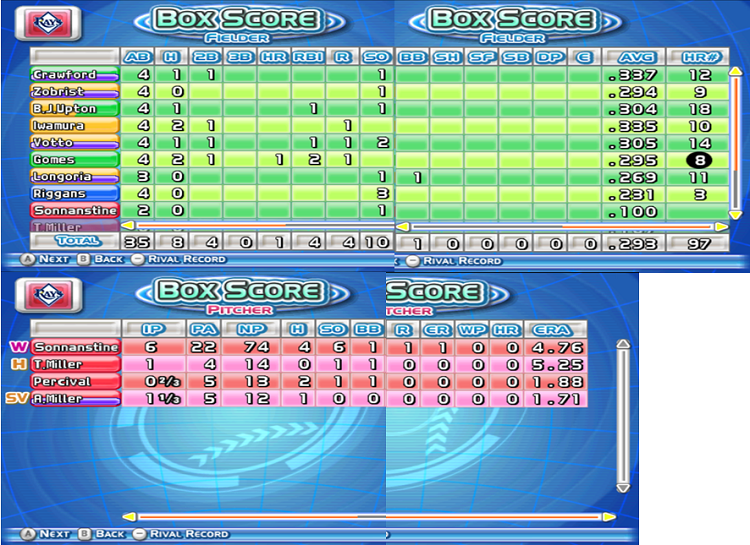The image size is (750, 545).
Task: Click the A button icon beside Next on pitcher screen
Action: [28, 534]
